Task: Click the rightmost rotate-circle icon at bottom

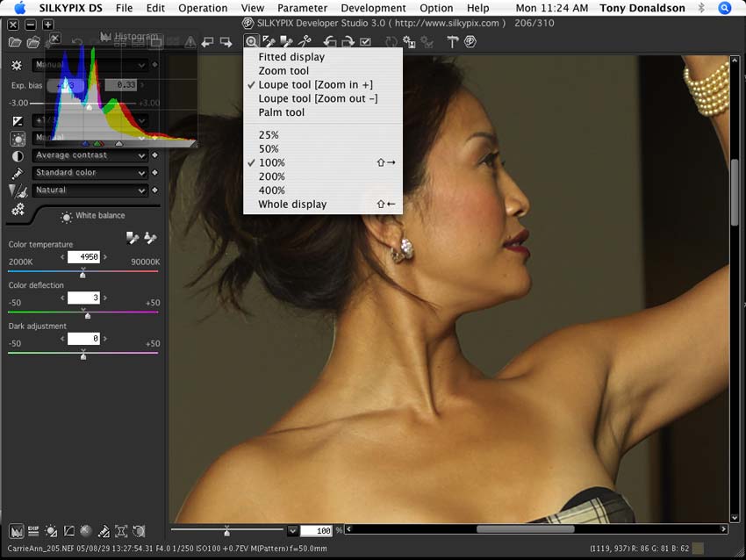Action: pos(139,531)
